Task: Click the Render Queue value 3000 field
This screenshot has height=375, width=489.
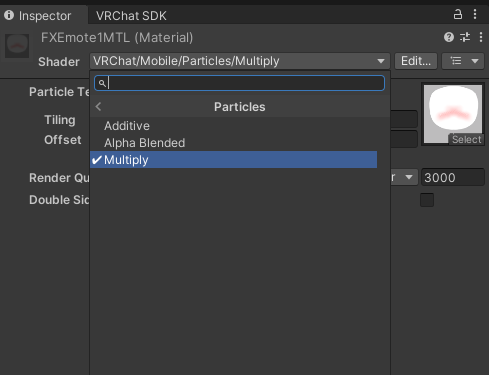Action: tap(453, 177)
